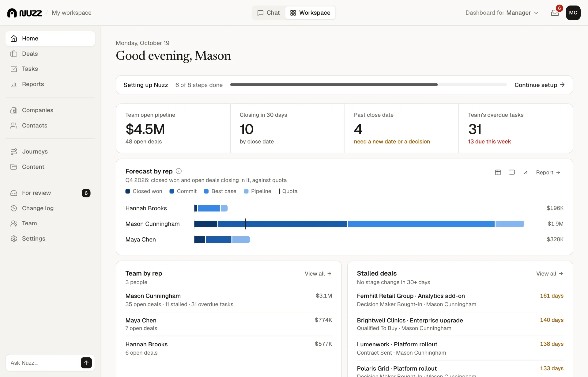
Task: Open Content in sidebar
Action: coord(50,167)
